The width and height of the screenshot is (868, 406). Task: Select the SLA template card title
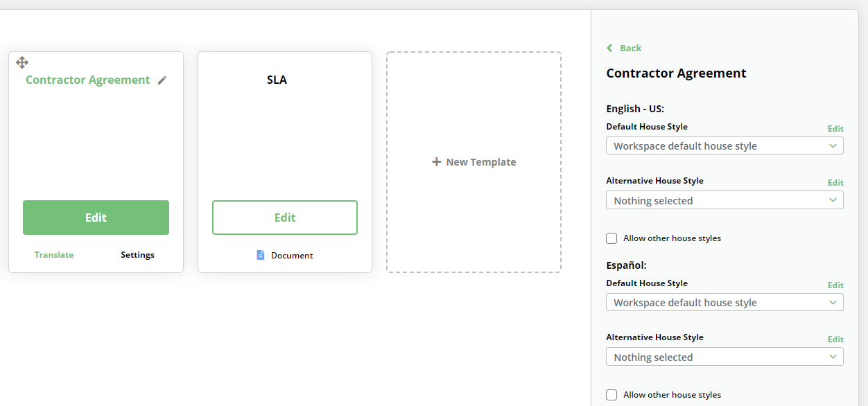(x=277, y=80)
